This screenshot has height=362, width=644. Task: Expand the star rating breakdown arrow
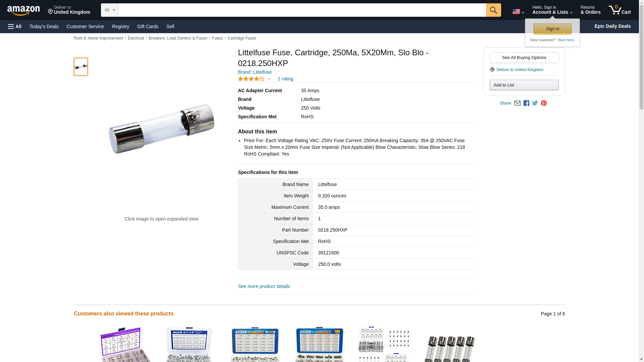[x=269, y=79]
